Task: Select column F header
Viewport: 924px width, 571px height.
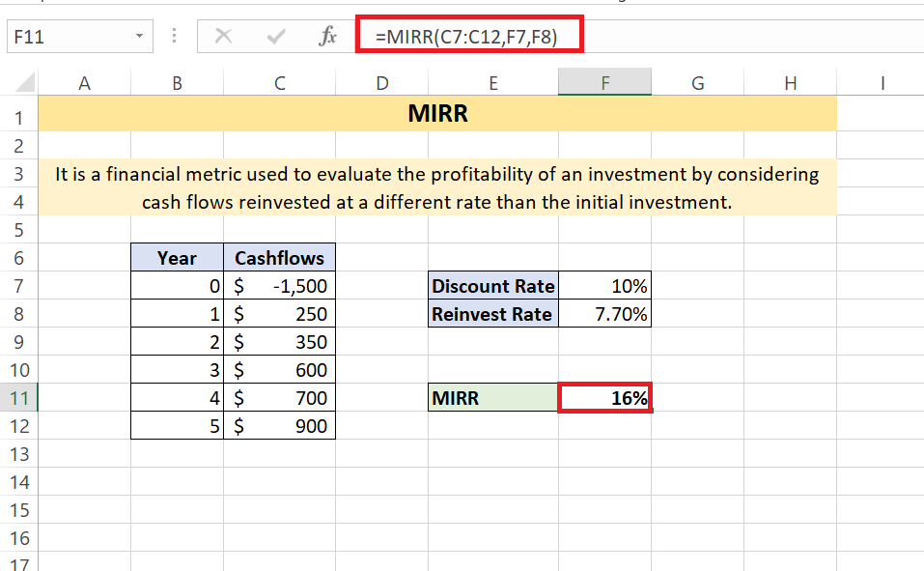Action: point(604,83)
